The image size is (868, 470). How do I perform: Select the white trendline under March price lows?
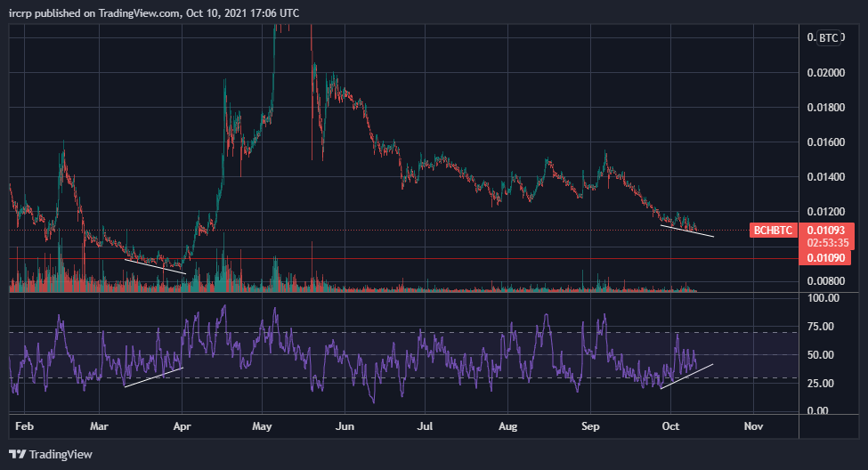click(155, 266)
